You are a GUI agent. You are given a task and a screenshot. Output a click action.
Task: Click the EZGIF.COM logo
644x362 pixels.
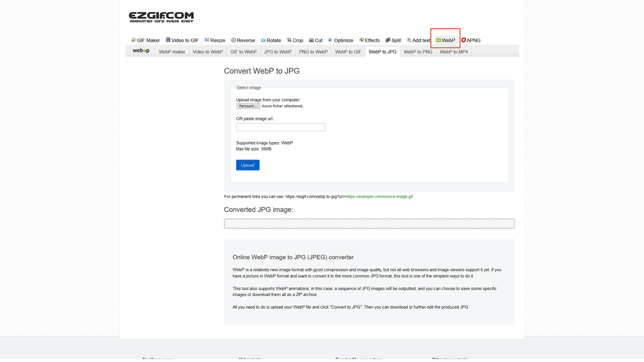coord(161,17)
